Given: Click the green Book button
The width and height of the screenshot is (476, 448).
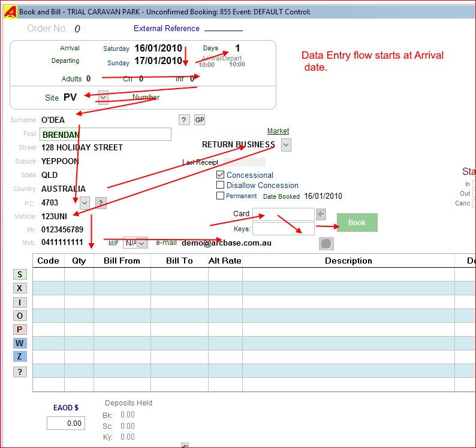Looking at the screenshot, I should point(357,222).
